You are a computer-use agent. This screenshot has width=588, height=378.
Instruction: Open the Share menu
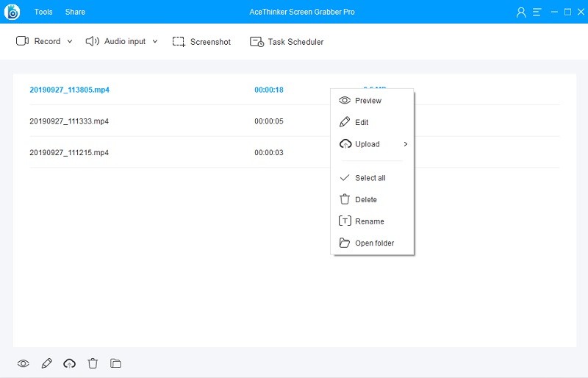75,12
